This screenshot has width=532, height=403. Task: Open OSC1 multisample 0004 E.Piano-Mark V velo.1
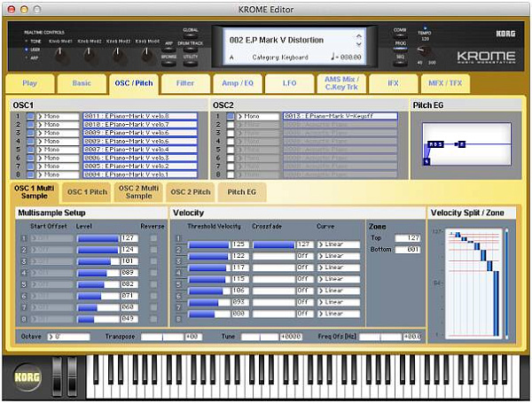140,174
